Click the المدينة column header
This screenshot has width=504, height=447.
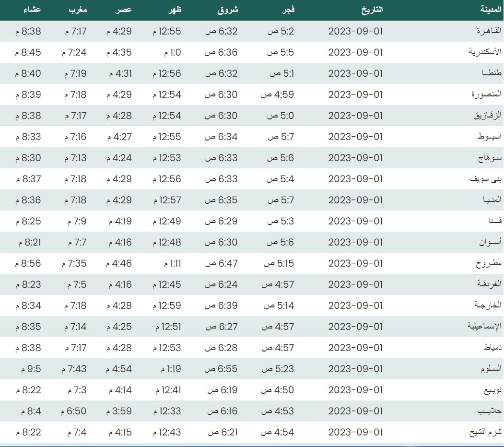490,9
